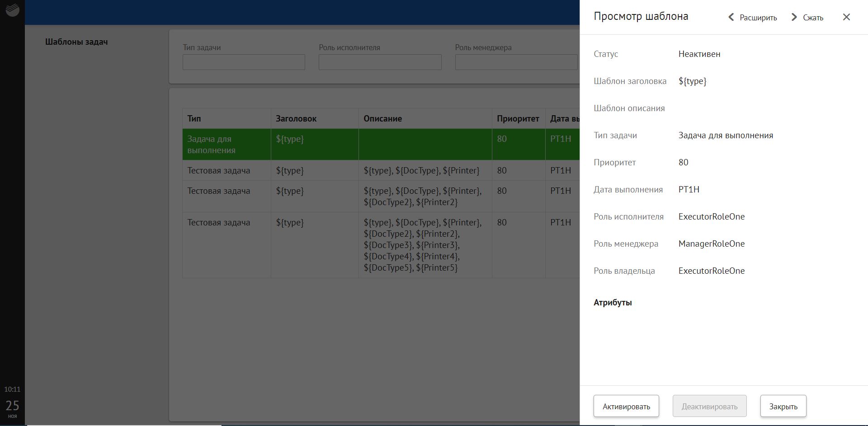Click the Sberbank logo icon
The height and width of the screenshot is (426, 868).
coord(12,10)
